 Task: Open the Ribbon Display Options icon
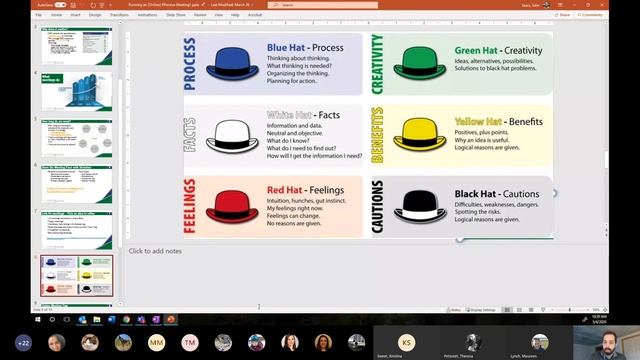560,5
